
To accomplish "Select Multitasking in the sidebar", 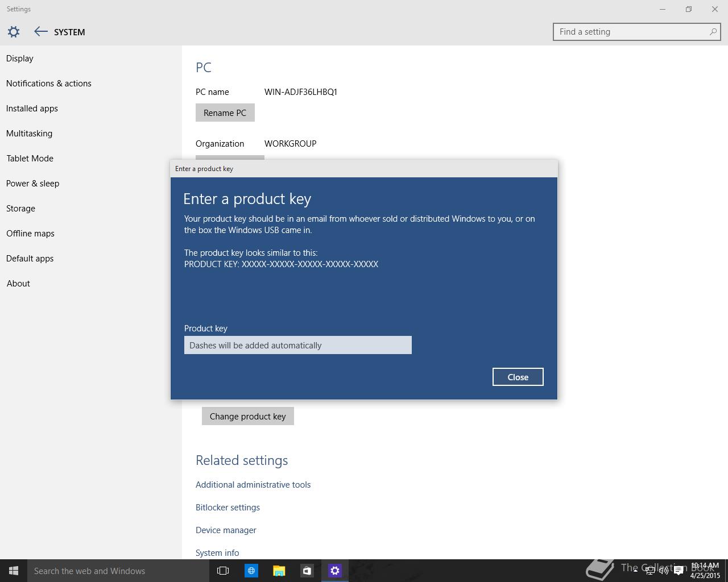I will coord(91,134).
